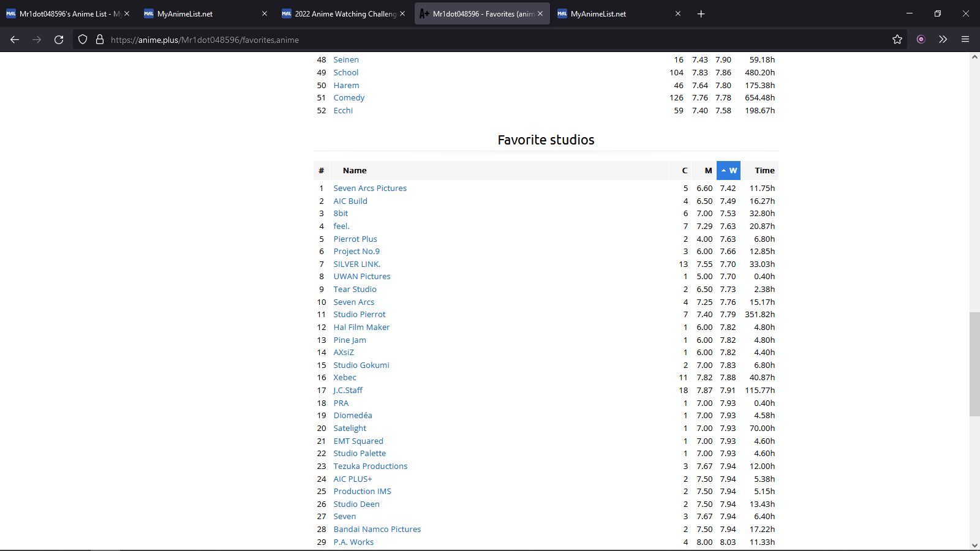Viewport: 980px width, 551px height.
Task: Click the vertical scrollbar thumb
Action: tap(974, 364)
